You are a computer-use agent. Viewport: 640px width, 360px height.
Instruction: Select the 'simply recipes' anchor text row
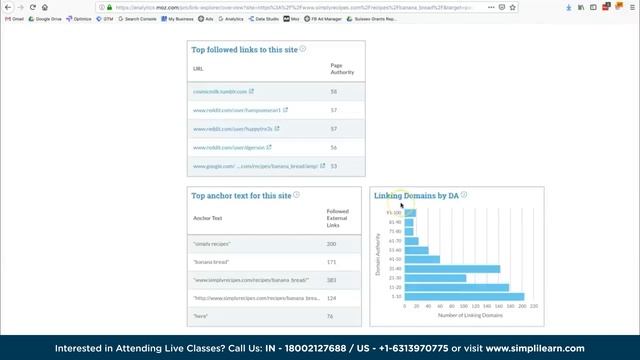click(x=274, y=244)
